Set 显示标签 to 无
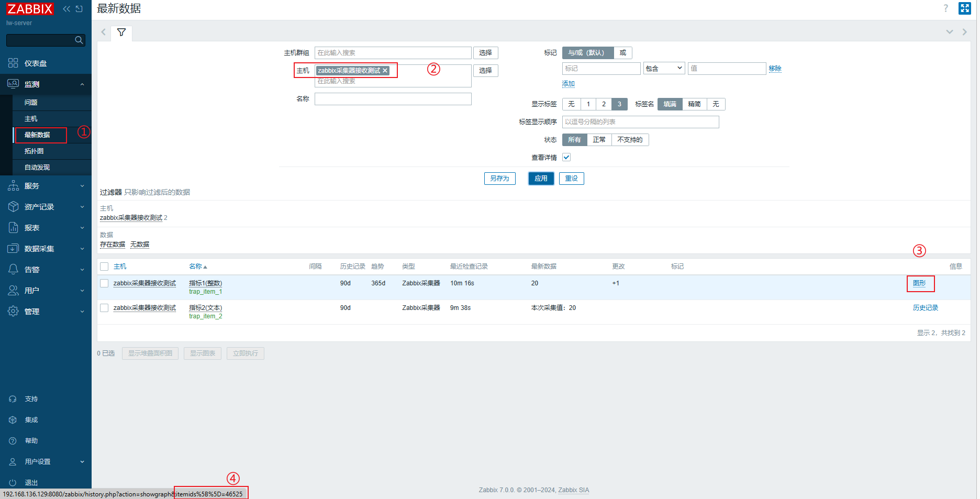 pyautogui.click(x=572, y=104)
